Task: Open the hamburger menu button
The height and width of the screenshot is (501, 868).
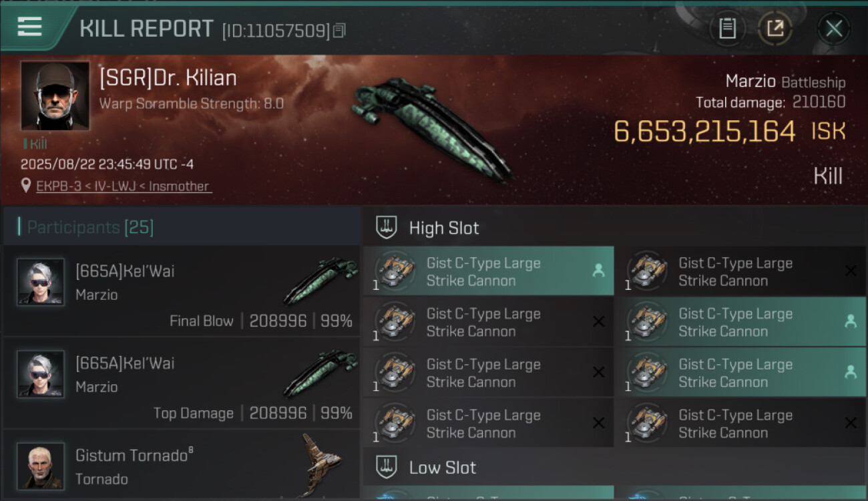Action: (30, 27)
